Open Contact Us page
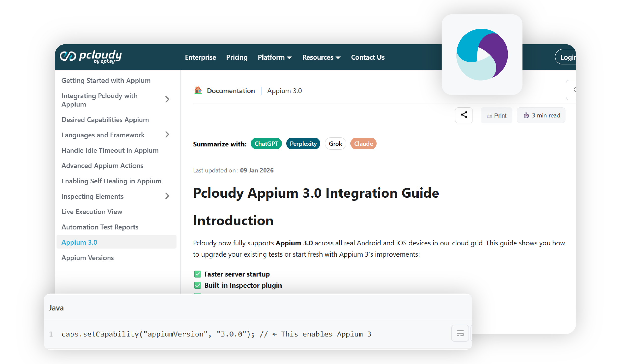620x364 pixels. [368, 57]
